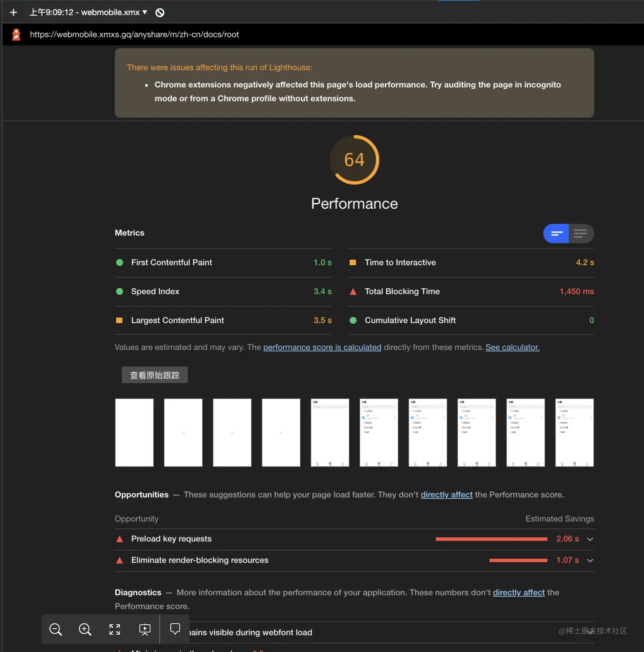Click the zoom out magnifier icon
Viewport: 644px width, 652px height.
tap(56, 629)
